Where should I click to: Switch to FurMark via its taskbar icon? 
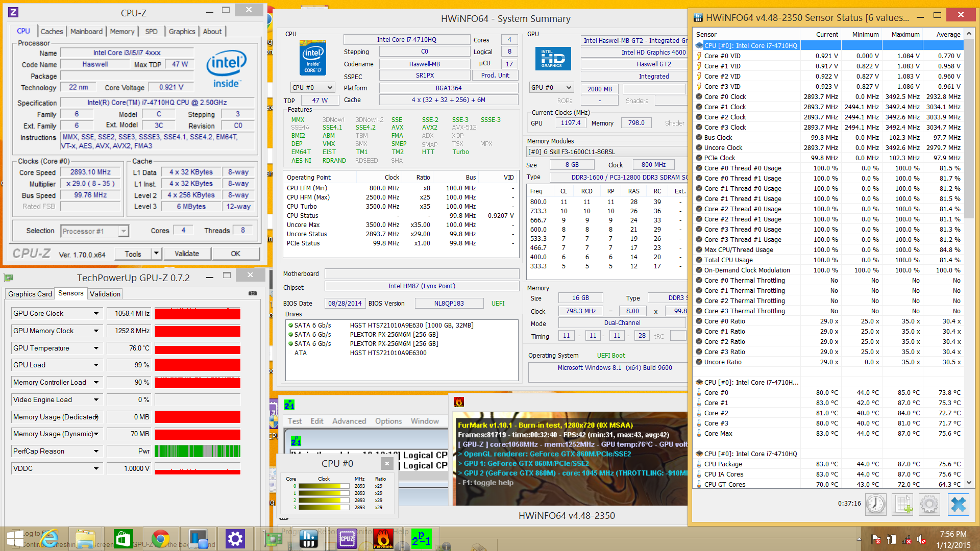[x=383, y=539]
